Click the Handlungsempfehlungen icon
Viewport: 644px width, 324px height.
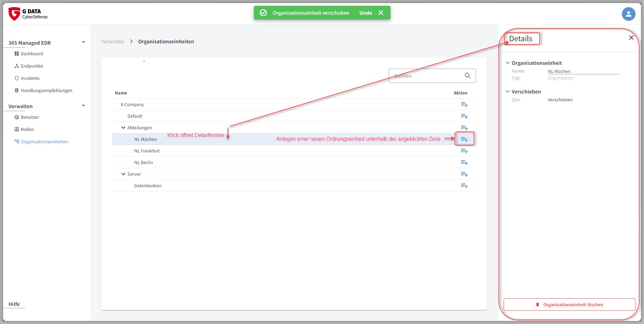point(16,90)
